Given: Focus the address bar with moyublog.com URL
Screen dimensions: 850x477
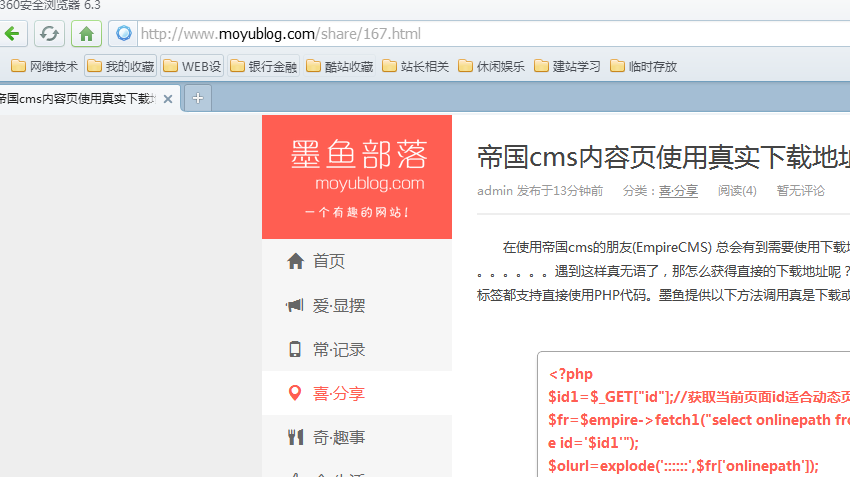Looking at the screenshot, I should coord(493,34).
